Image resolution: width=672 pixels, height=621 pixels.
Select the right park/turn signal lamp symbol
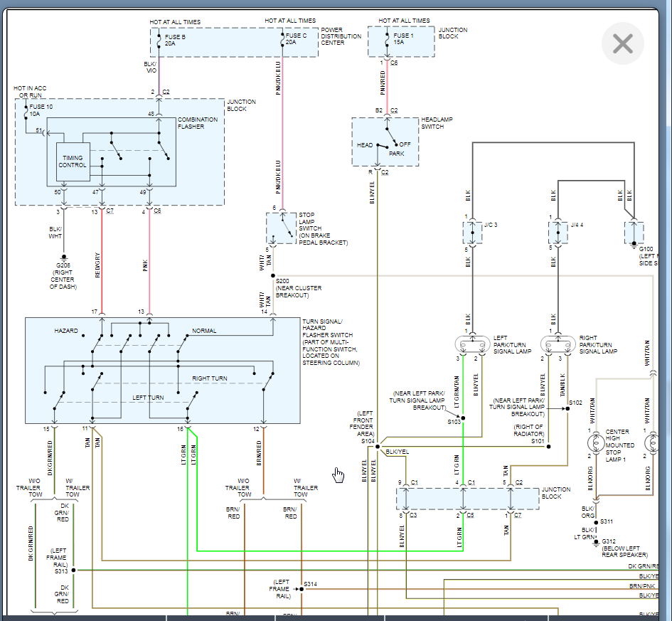558,345
